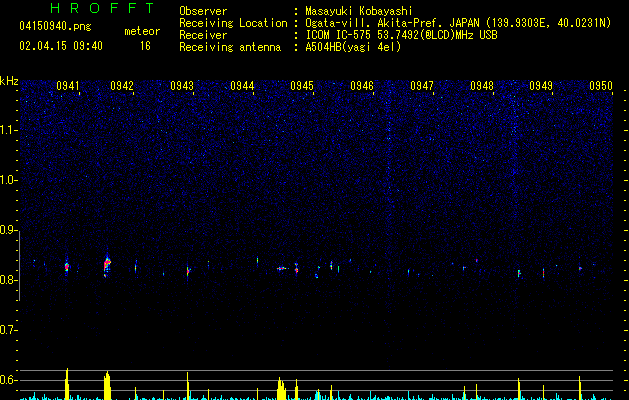Click the meteor label
Viewport: 629px width, 400px height.
coord(142,31)
